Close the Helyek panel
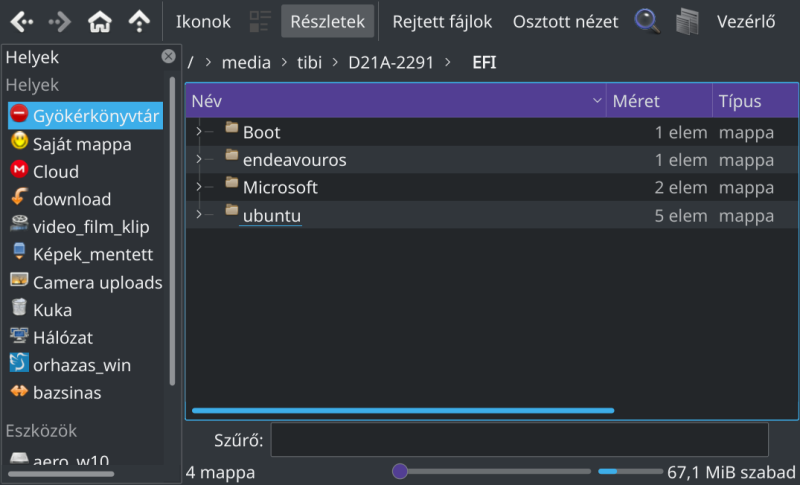 tap(168, 56)
